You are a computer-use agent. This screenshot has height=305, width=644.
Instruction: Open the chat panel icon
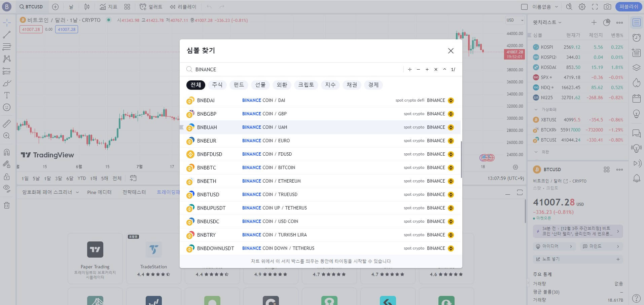[636, 133]
